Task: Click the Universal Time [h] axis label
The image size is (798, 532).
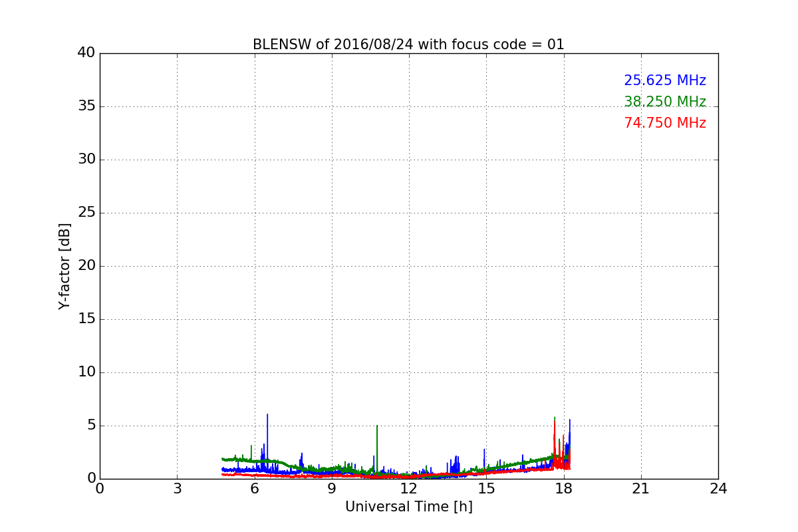Action: [408, 507]
